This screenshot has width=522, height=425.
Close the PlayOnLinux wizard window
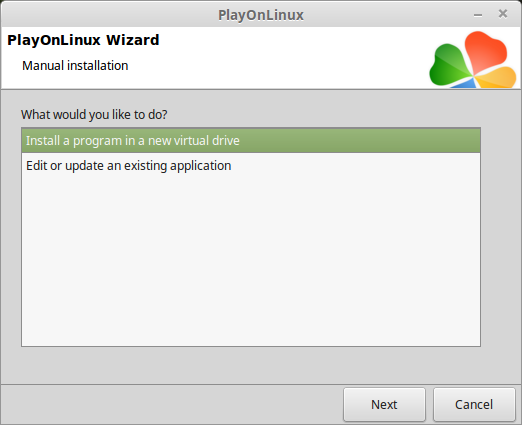click(x=503, y=14)
